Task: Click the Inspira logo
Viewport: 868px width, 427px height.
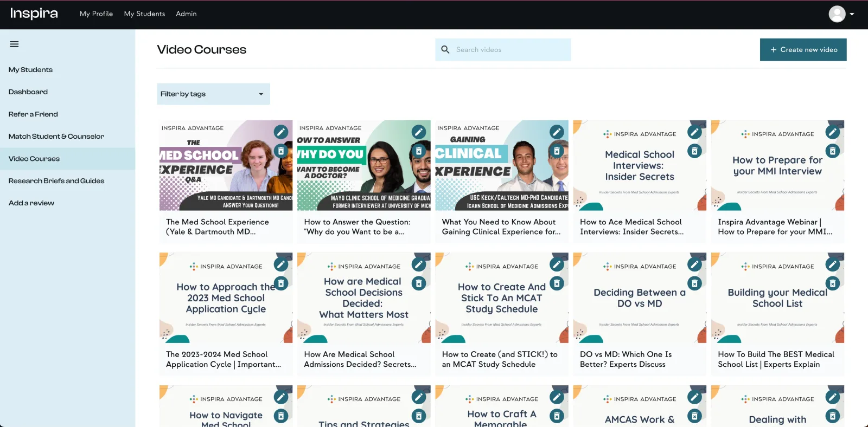Action: pyautogui.click(x=34, y=14)
